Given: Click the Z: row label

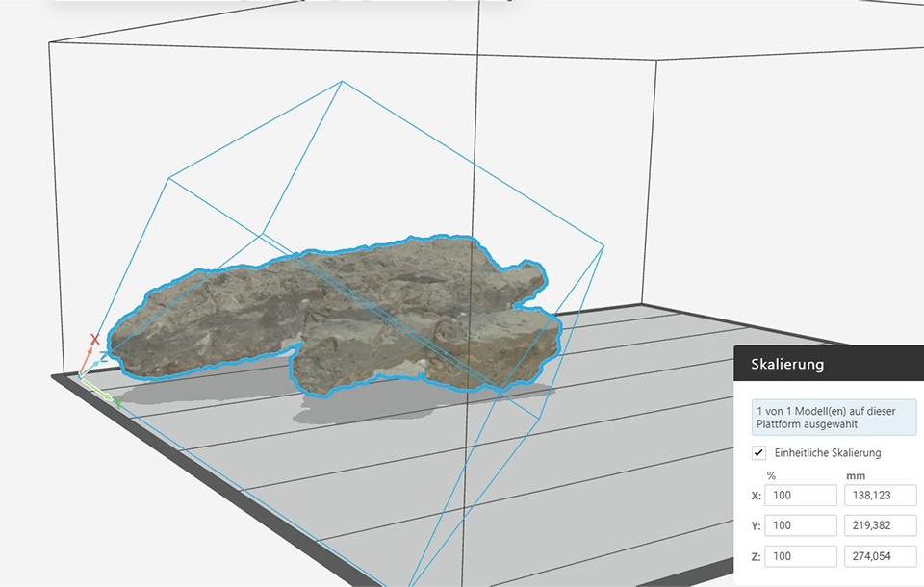Looking at the screenshot, I should pos(755,556).
